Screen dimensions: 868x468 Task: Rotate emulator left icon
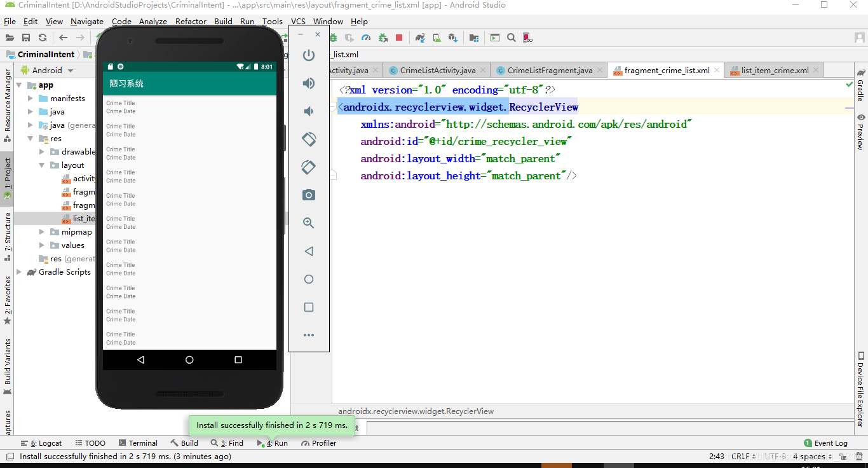point(309,139)
